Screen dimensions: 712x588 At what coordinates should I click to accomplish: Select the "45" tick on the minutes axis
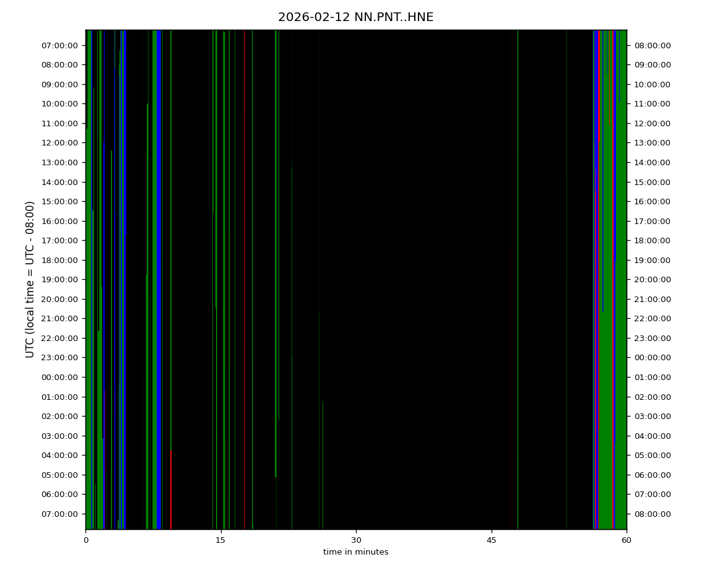coord(492,540)
